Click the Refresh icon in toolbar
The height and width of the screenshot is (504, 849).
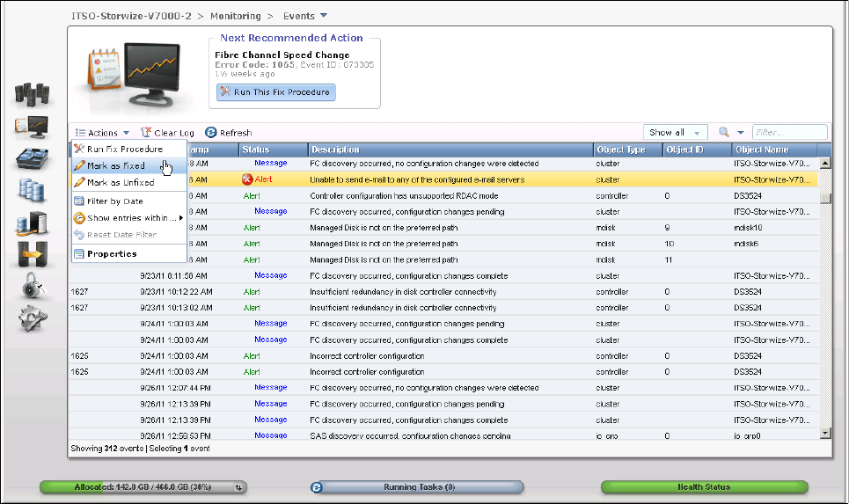211,133
